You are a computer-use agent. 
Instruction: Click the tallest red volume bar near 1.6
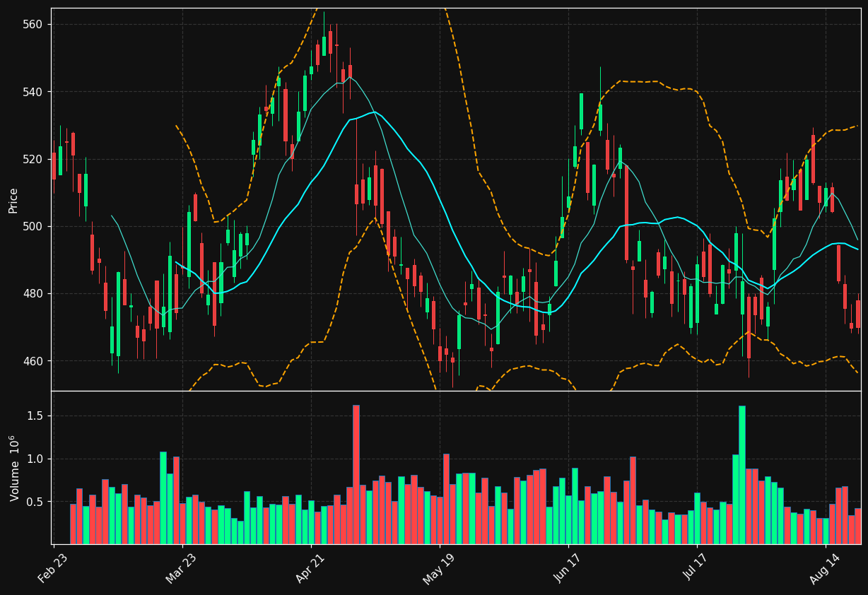point(356,475)
